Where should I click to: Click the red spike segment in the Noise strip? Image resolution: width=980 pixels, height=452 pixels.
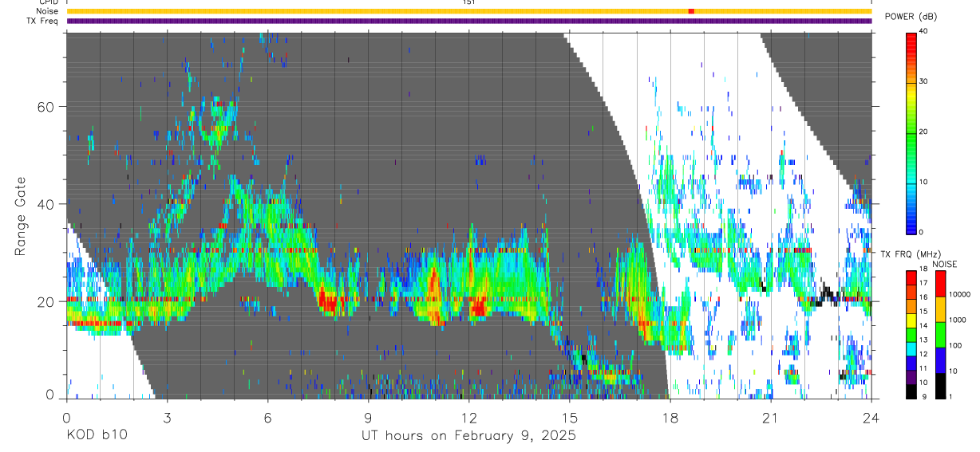(691, 11)
